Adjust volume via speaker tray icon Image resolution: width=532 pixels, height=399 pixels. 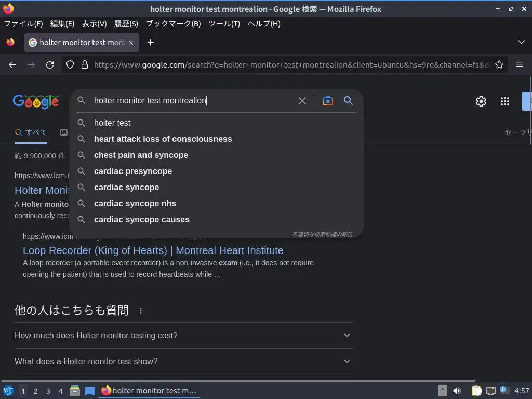(457, 391)
